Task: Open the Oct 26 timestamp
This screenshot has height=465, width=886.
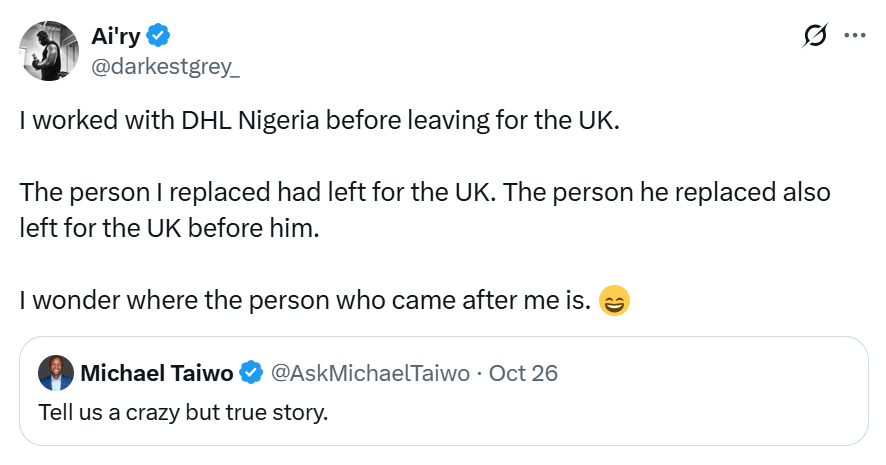Action: click(523, 374)
